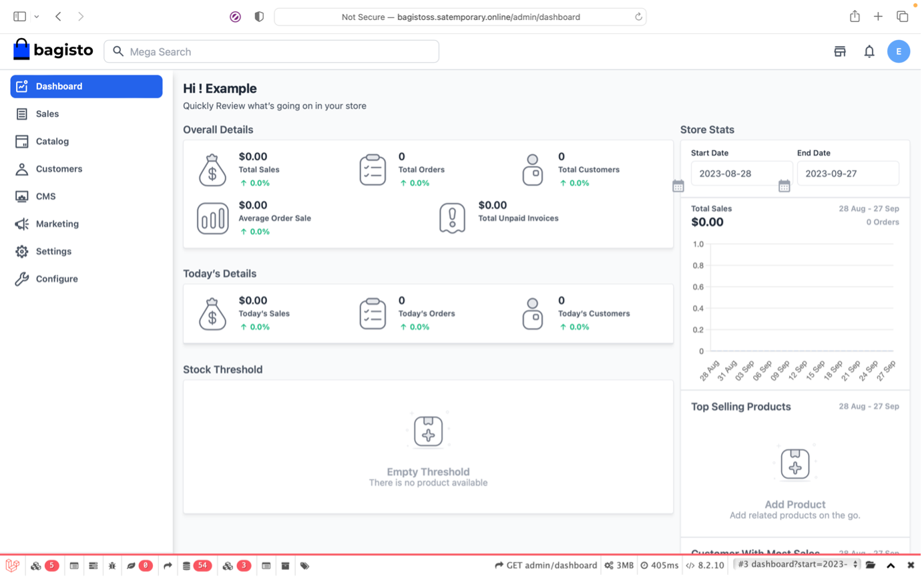Open the Catalog menu item
Image resolution: width=924 pixels, height=579 pixels.
86,141
